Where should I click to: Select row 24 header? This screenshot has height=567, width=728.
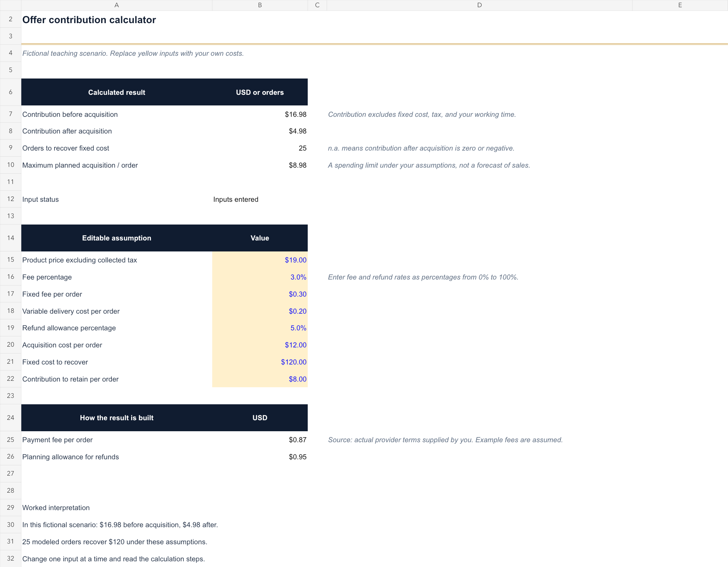click(x=11, y=418)
